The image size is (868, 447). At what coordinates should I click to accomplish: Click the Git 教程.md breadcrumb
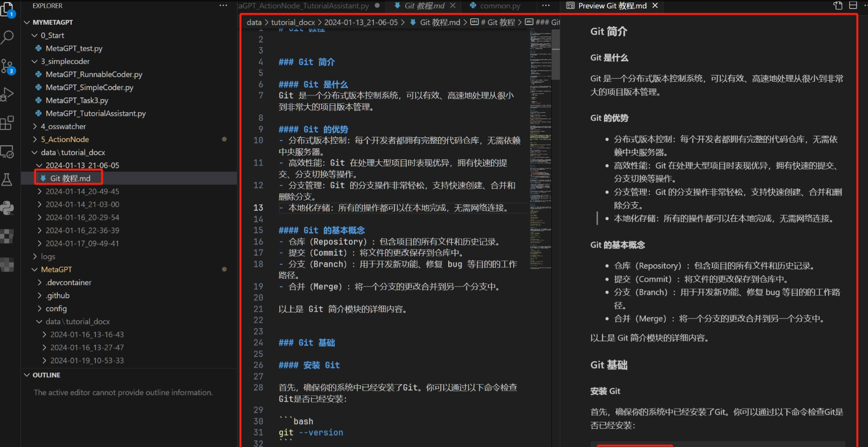click(x=435, y=22)
